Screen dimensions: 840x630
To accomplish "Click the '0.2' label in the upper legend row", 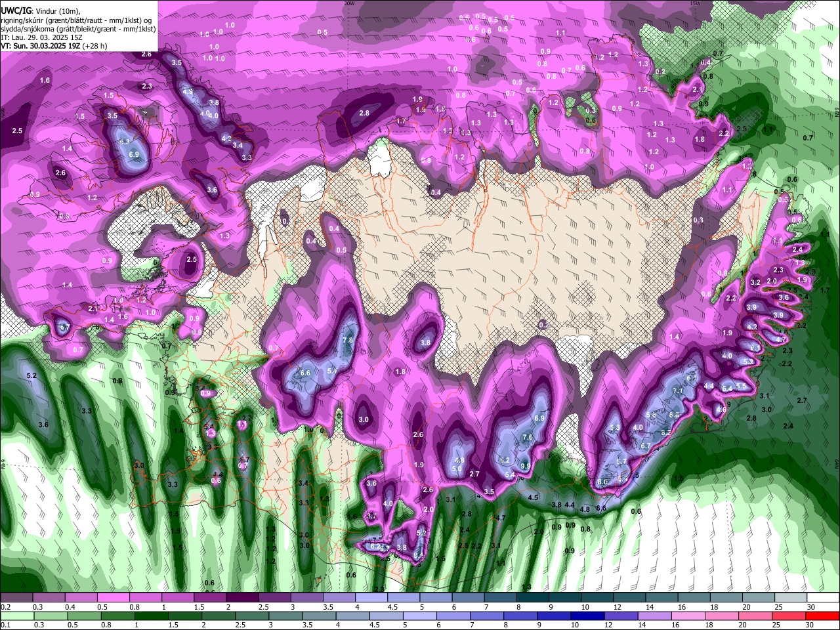I will 5,607.
